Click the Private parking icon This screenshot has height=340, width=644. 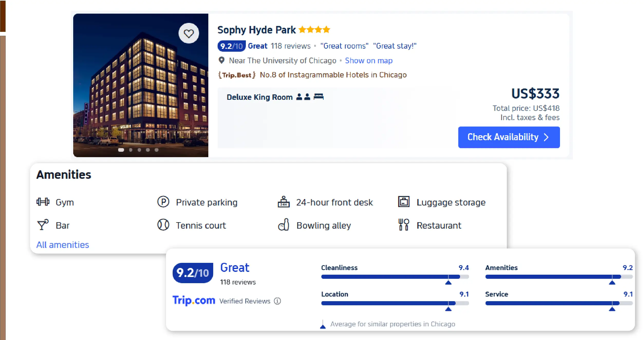(x=163, y=202)
